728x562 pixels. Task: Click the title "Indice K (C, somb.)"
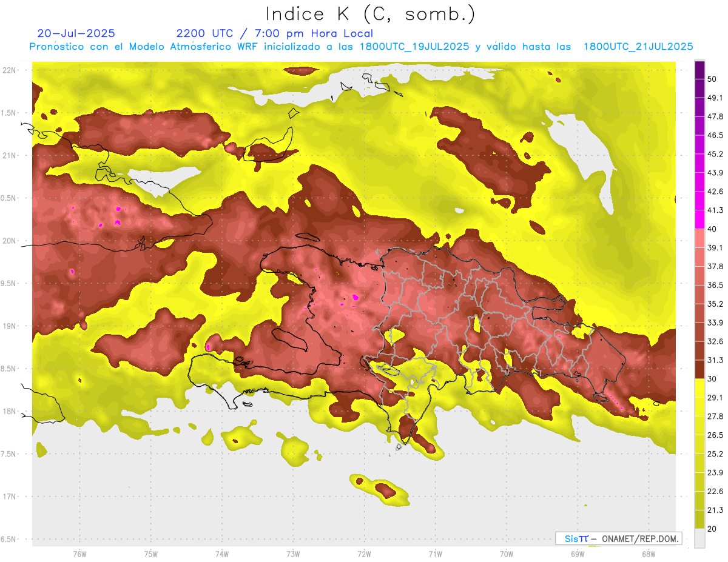pyautogui.click(x=370, y=15)
